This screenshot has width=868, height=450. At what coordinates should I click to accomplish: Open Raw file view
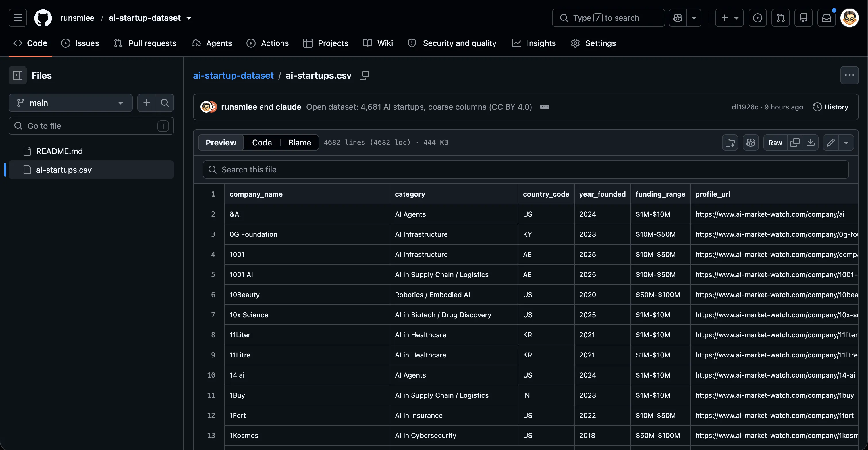click(775, 143)
